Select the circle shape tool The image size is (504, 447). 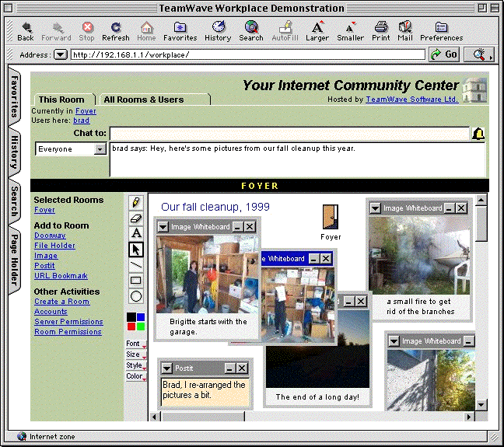pyautogui.click(x=136, y=296)
